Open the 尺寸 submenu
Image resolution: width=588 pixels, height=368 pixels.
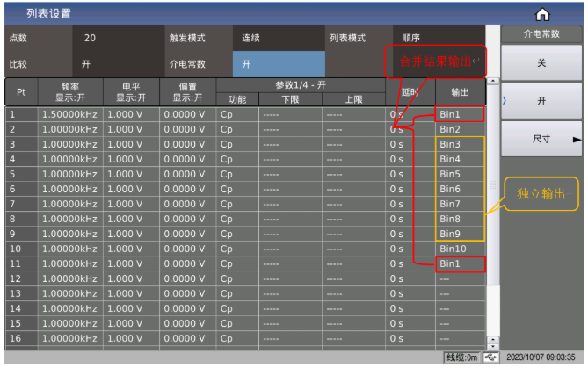click(x=541, y=139)
